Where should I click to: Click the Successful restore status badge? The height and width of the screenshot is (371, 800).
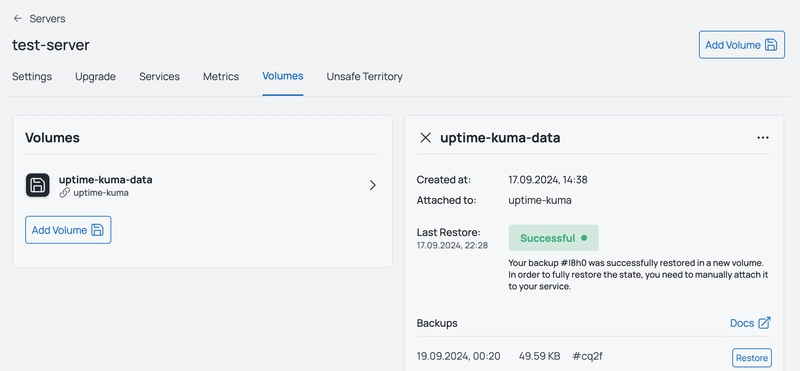coord(554,238)
